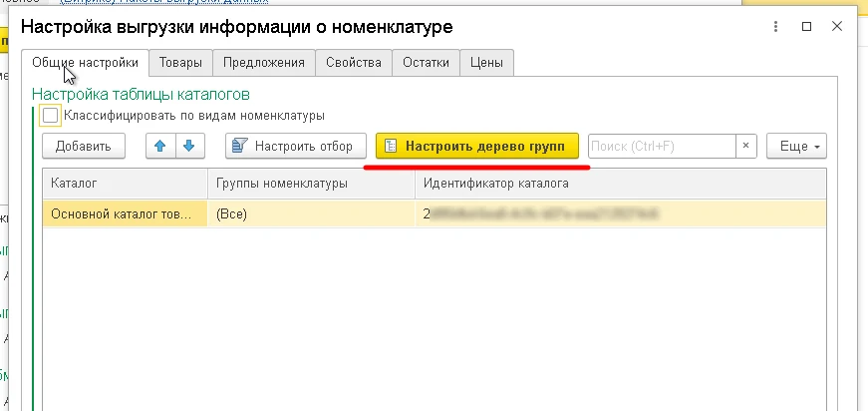This screenshot has height=411, width=868.
Task: Sort by Каталог column header
Action: tap(126, 184)
